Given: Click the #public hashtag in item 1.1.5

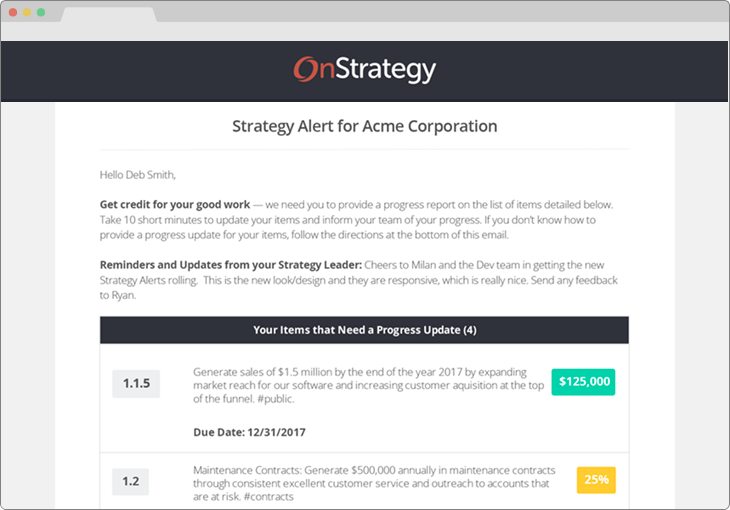Looking at the screenshot, I should (275, 399).
